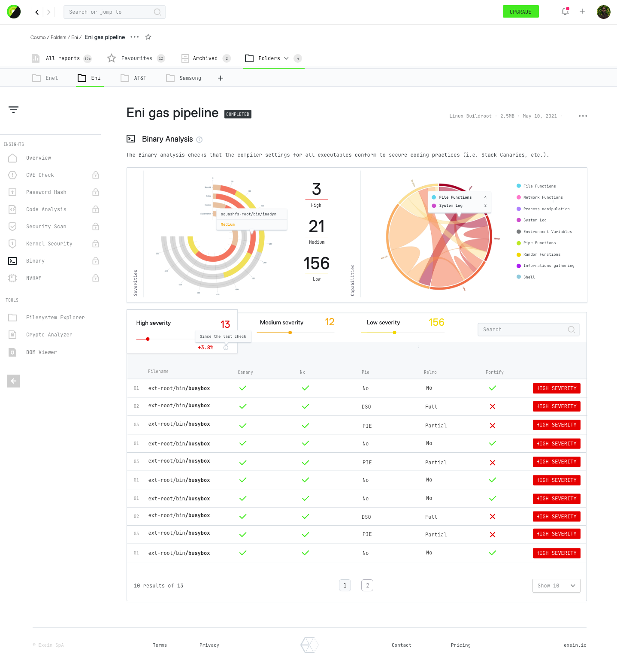
Task: Click the info icon beside +3.8%
Action: [x=226, y=348]
